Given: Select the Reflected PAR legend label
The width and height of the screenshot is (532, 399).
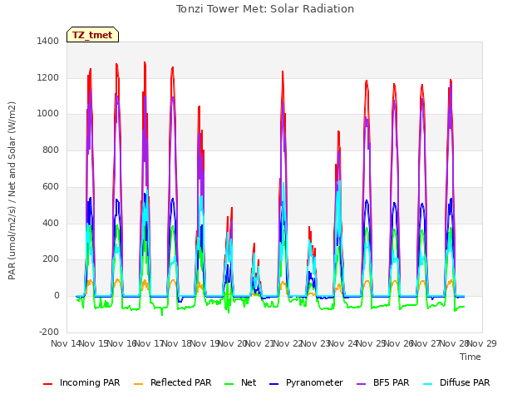Looking at the screenshot, I should [x=181, y=382].
